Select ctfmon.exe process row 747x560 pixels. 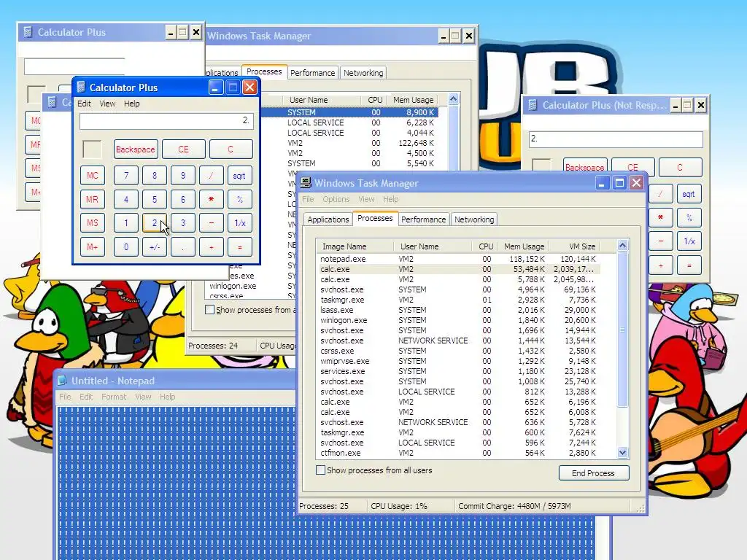(x=458, y=453)
